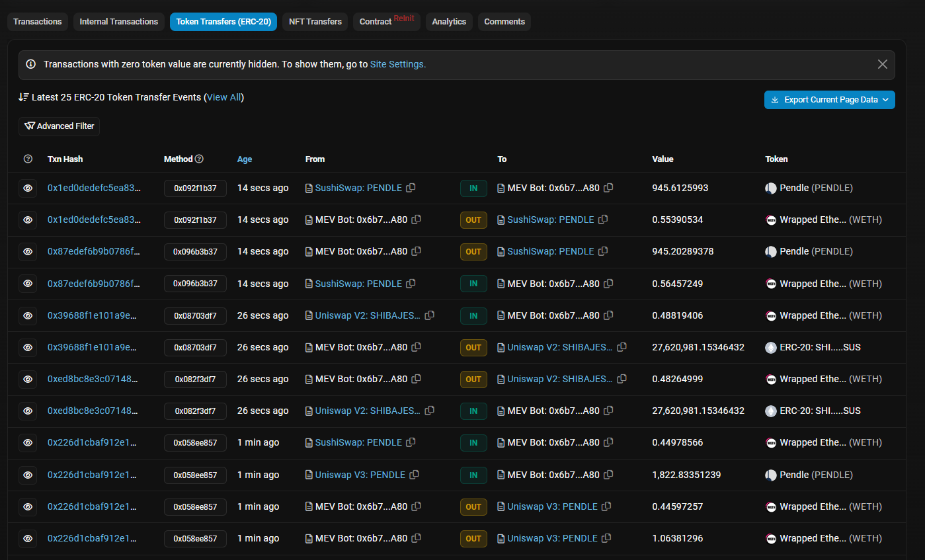The width and height of the screenshot is (925, 560).
Task: Click the View All link
Action: click(x=224, y=97)
